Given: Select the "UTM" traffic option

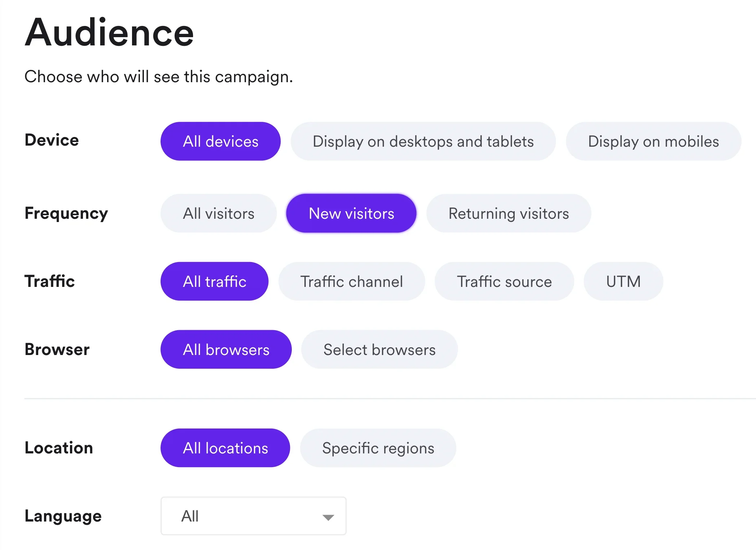Looking at the screenshot, I should click(x=623, y=281).
